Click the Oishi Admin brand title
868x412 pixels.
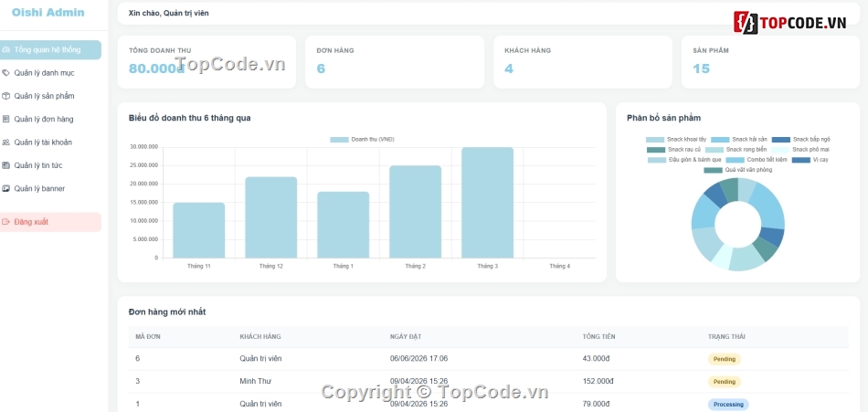point(48,12)
